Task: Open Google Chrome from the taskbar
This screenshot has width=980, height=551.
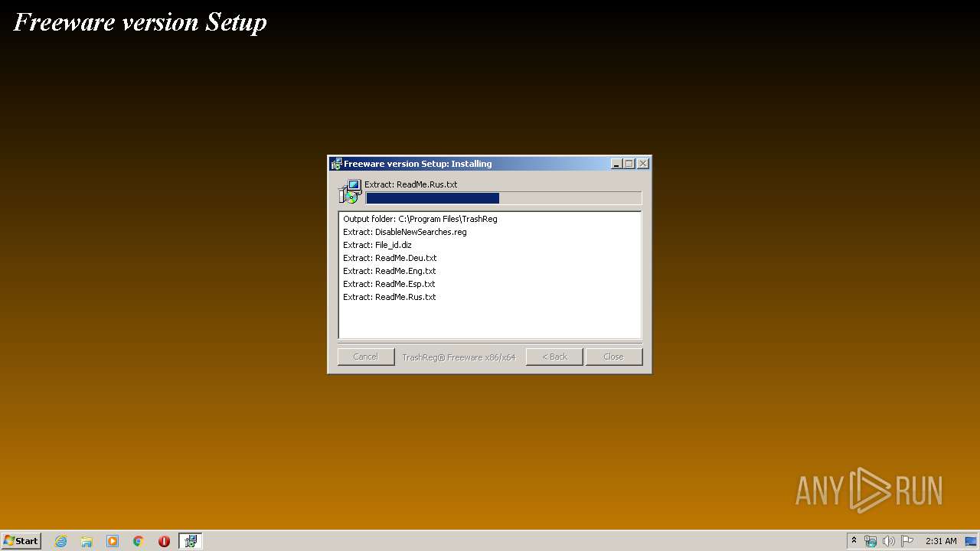Action: (x=139, y=541)
